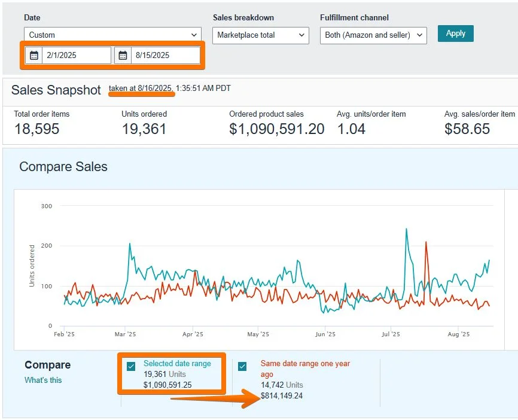
Task: Open the What's this link under Compare
Action: [x=42, y=380]
